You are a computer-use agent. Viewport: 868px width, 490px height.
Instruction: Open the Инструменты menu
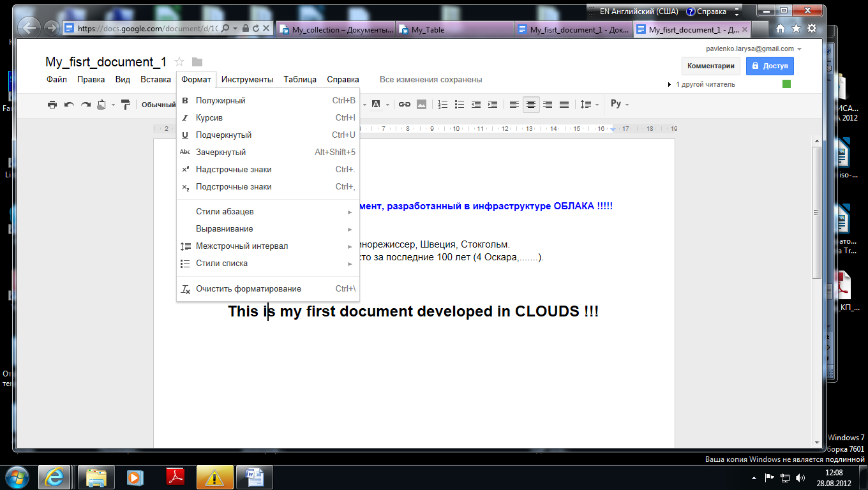click(247, 80)
